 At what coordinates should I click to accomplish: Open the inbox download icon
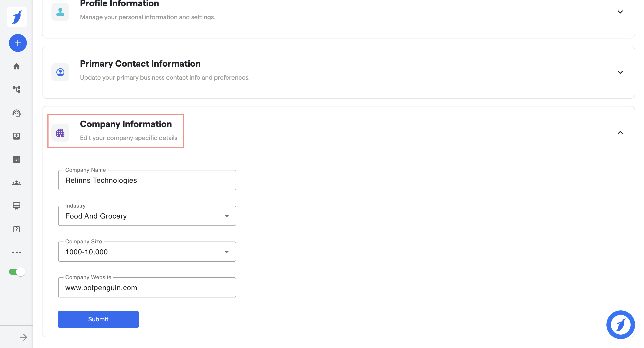tap(17, 136)
